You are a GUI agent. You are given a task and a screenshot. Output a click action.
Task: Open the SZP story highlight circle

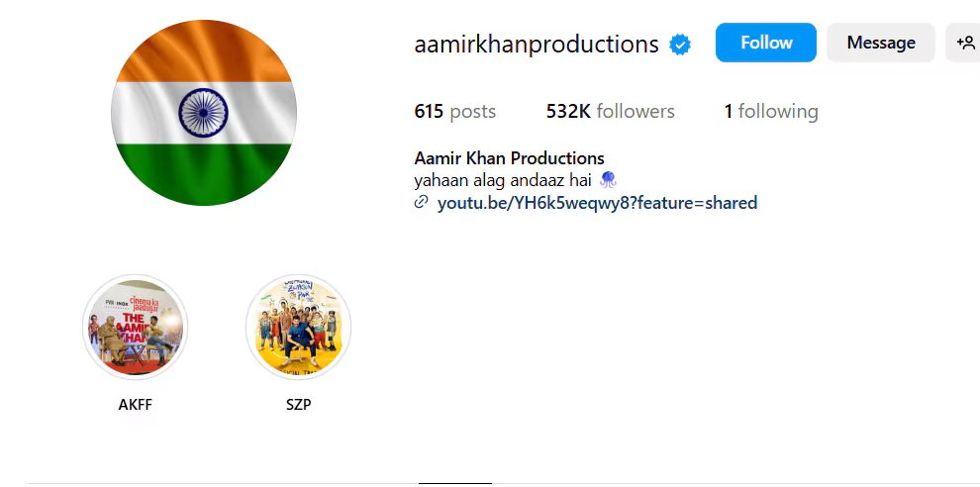coord(298,327)
